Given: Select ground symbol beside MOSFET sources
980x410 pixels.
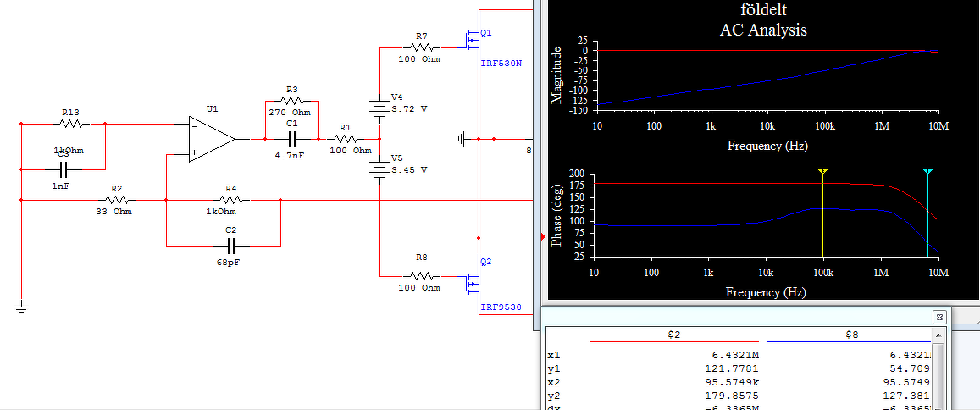Looking at the screenshot, I should [x=462, y=139].
